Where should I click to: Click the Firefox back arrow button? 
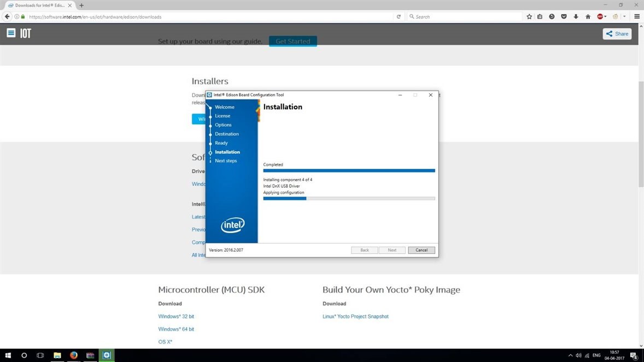point(7,17)
